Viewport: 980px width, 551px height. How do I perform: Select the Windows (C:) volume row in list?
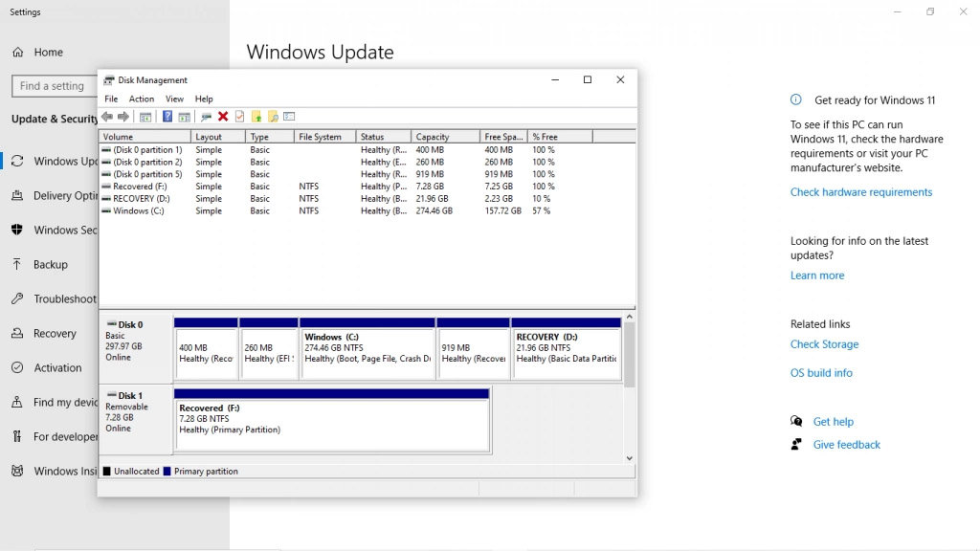[x=367, y=211]
